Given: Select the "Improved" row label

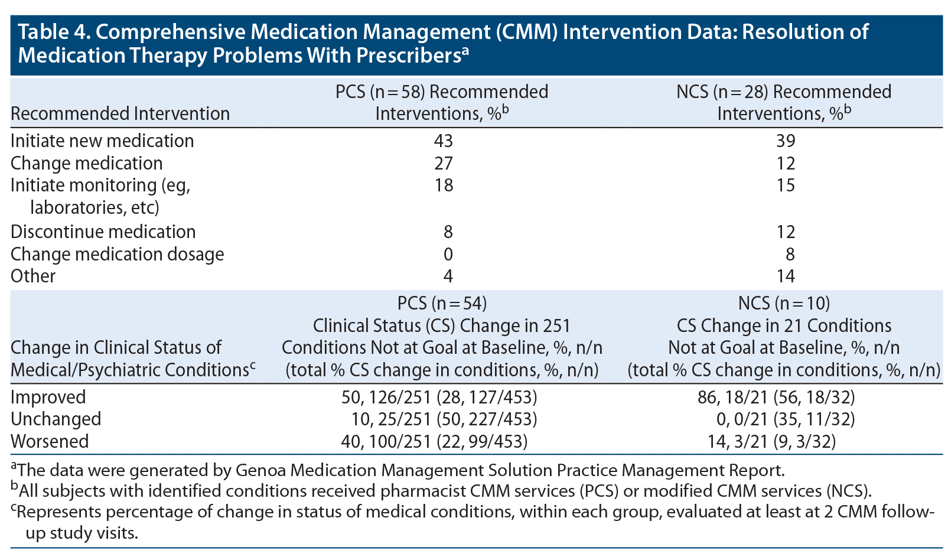Looking at the screenshot, I should coord(48,396).
